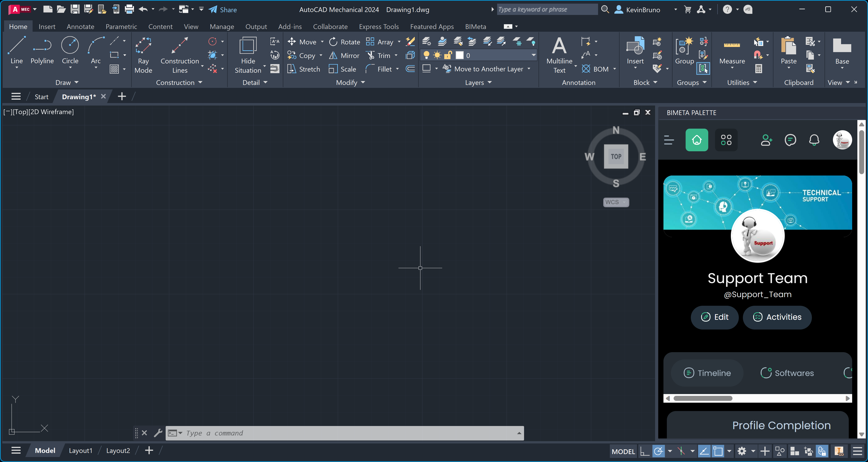Click the hatch icon in Draw panel

click(x=114, y=69)
